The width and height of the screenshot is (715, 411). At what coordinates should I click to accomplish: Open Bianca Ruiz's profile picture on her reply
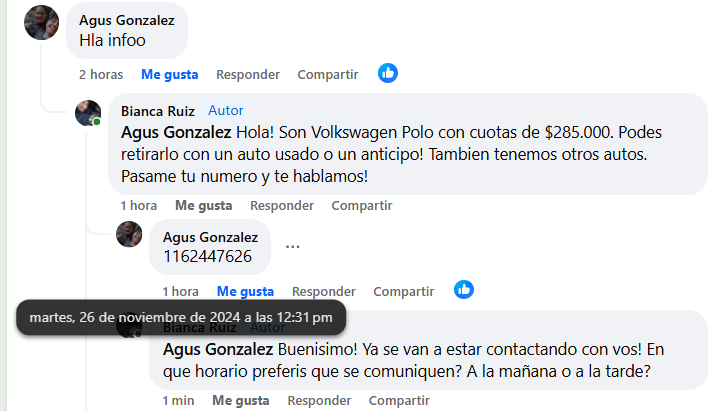[88, 113]
